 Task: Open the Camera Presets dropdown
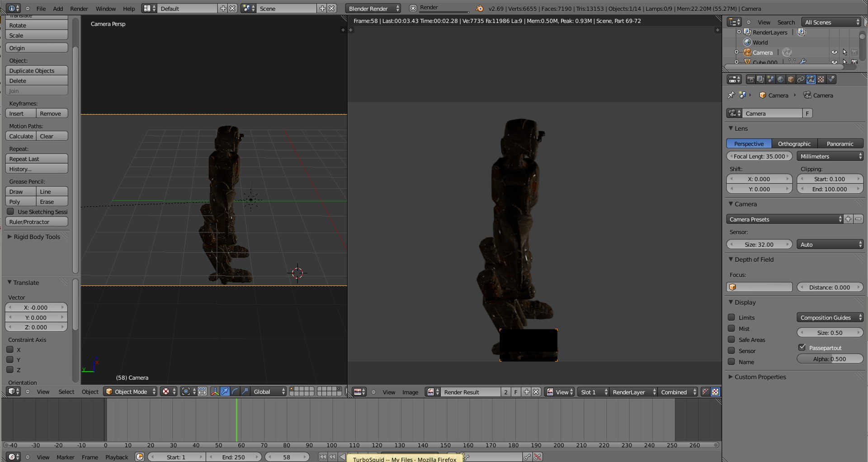pyautogui.click(x=785, y=219)
